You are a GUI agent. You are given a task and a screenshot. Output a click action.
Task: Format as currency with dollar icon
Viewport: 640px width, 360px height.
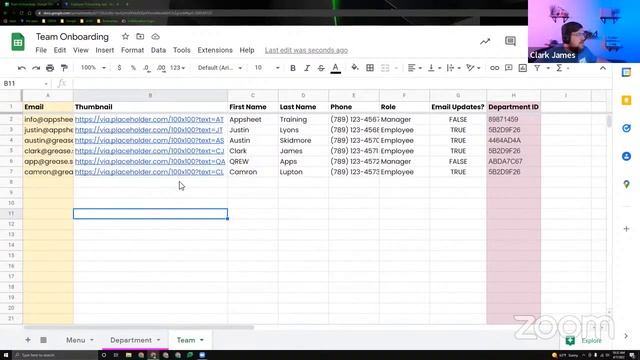click(x=119, y=68)
